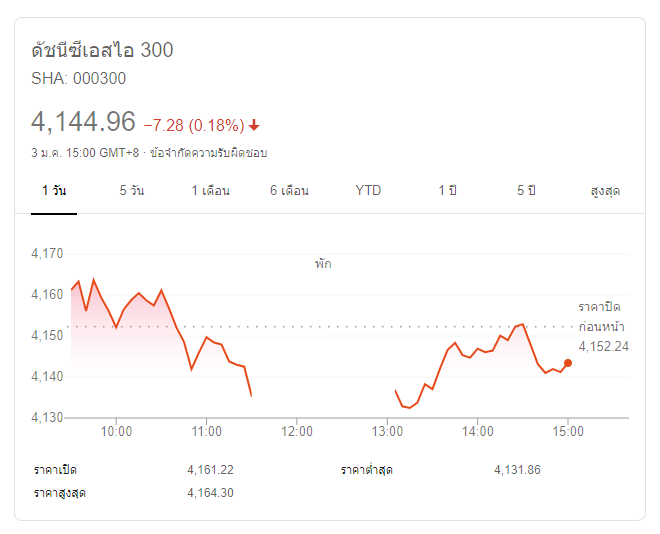The height and width of the screenshot is (534, 660).
Task: Switch to the 1 ปี tab
Action: coord(447,190)
